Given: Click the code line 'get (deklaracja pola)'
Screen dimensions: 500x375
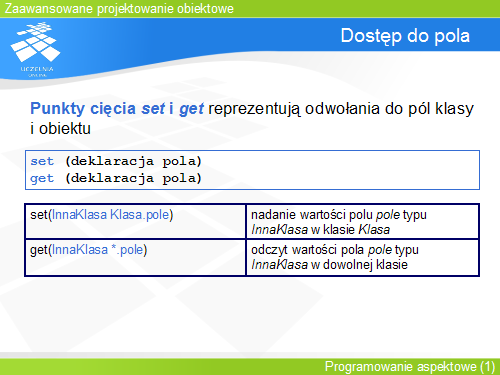Looking at the screenshot, I should click(x=116, y=178).
